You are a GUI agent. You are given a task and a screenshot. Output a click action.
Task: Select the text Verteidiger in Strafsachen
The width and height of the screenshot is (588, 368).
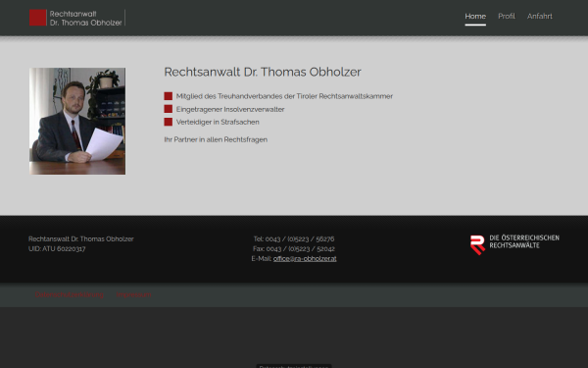pyautogui.click(x=218, y=122)
